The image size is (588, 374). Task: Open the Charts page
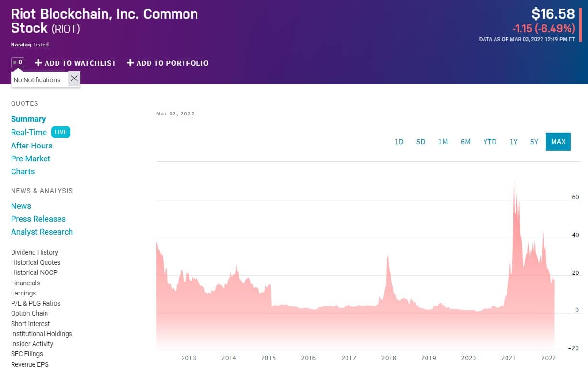coord(23,171)
